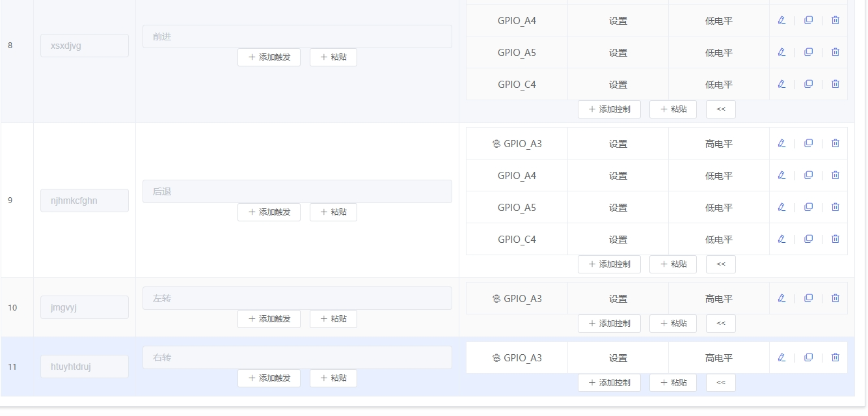Copy the GPIO_A4 control in row 8
Viewport: 868px width, 416px height.
pos(808,20)
